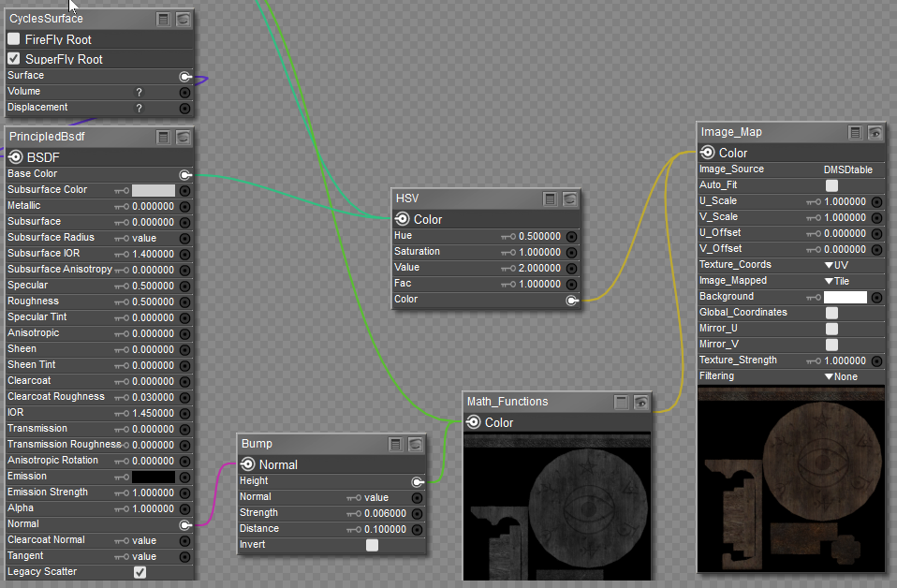Click the Hue input socket on HSV
Viewport: 897px width, 588px height.
(x=571, y=236)
